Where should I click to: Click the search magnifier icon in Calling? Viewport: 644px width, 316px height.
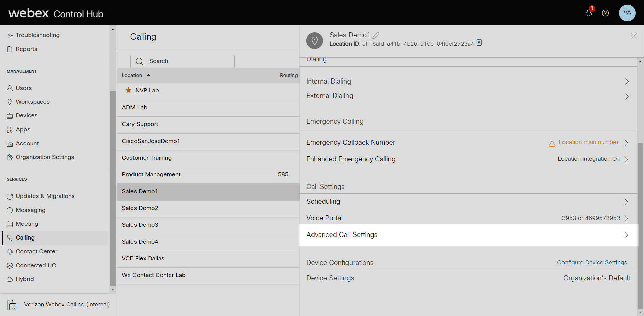[140, 61]
